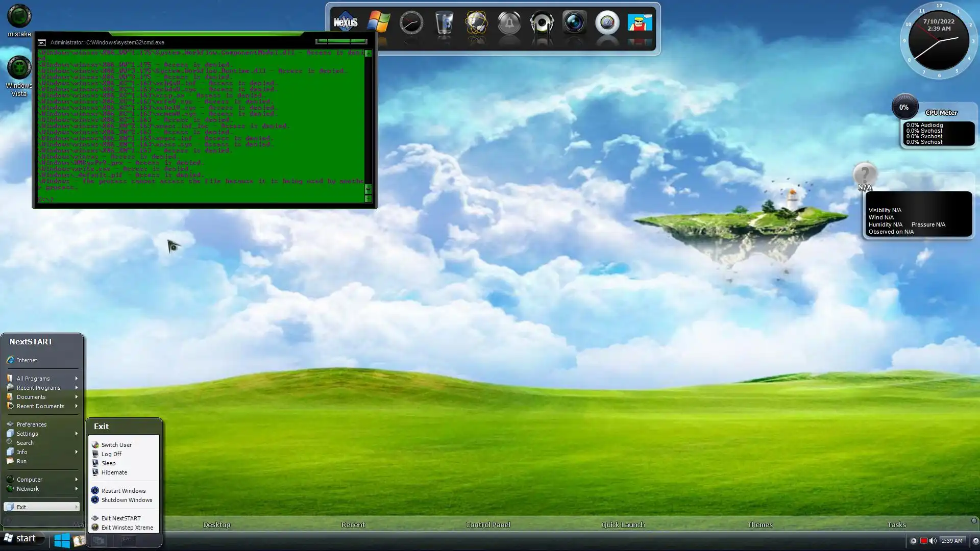Click the Nexus logo in the dock

(346, 23)
